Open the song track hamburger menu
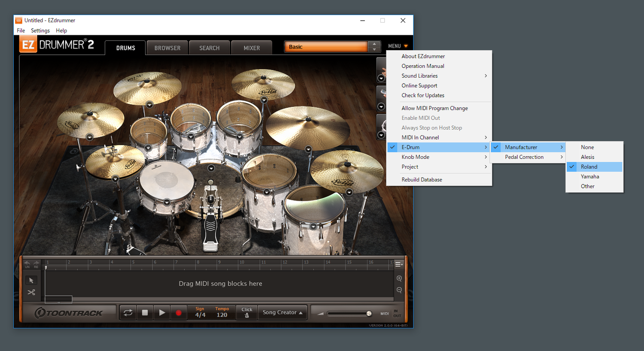The image size is (644, 351). (x=398, y=264)
